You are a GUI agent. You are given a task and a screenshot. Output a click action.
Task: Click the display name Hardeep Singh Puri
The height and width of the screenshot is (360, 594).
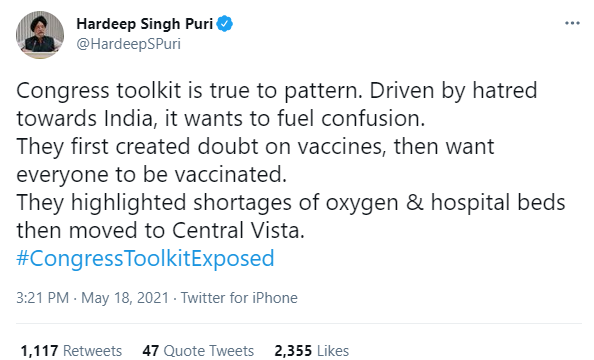[144, 24]
